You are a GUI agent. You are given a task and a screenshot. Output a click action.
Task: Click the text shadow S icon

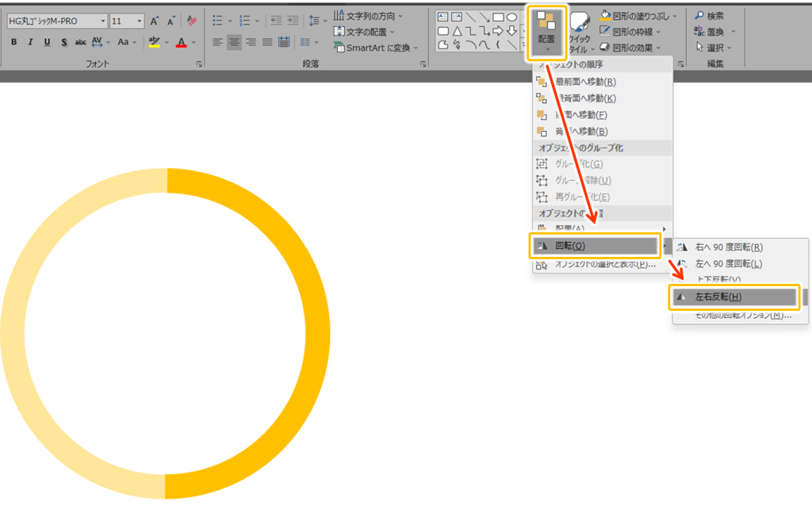click(x=63, y=42)
